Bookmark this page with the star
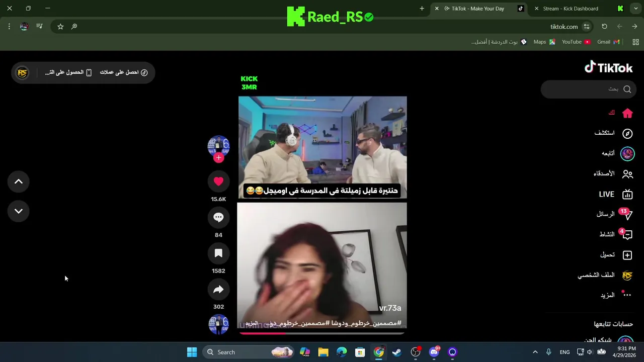Viewport: 644px width, 362px height. [60, 27]
